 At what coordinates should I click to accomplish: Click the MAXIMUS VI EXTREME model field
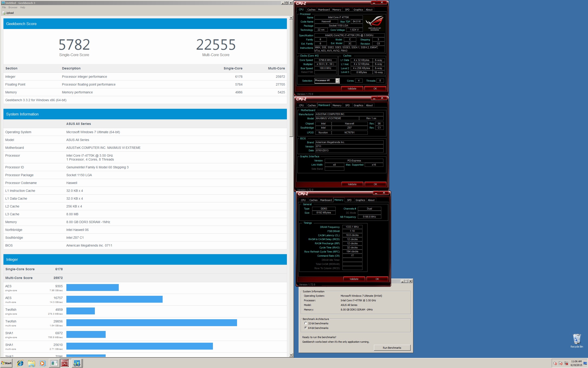[x=337, y=118]
